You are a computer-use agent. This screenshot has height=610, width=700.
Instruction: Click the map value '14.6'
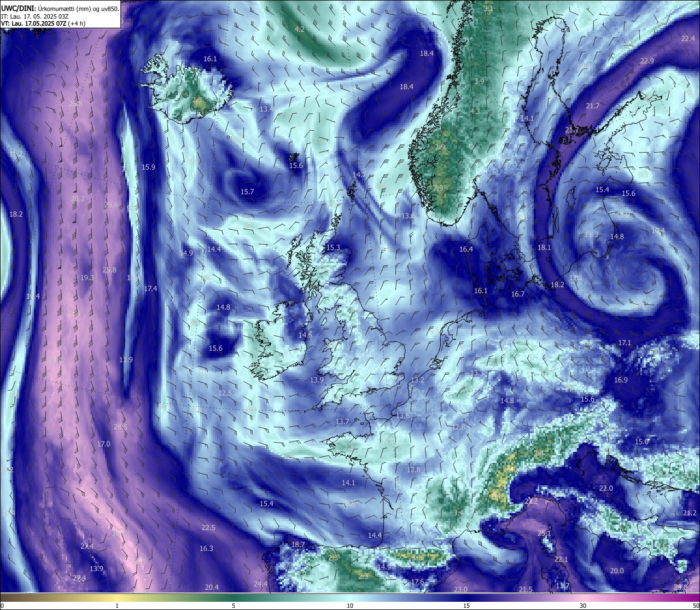tap(305, 335)
